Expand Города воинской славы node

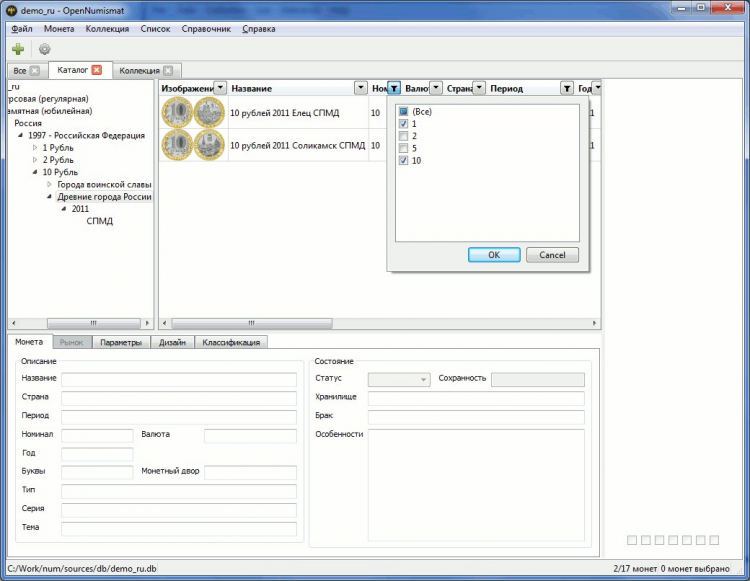(x=49, y=184)
